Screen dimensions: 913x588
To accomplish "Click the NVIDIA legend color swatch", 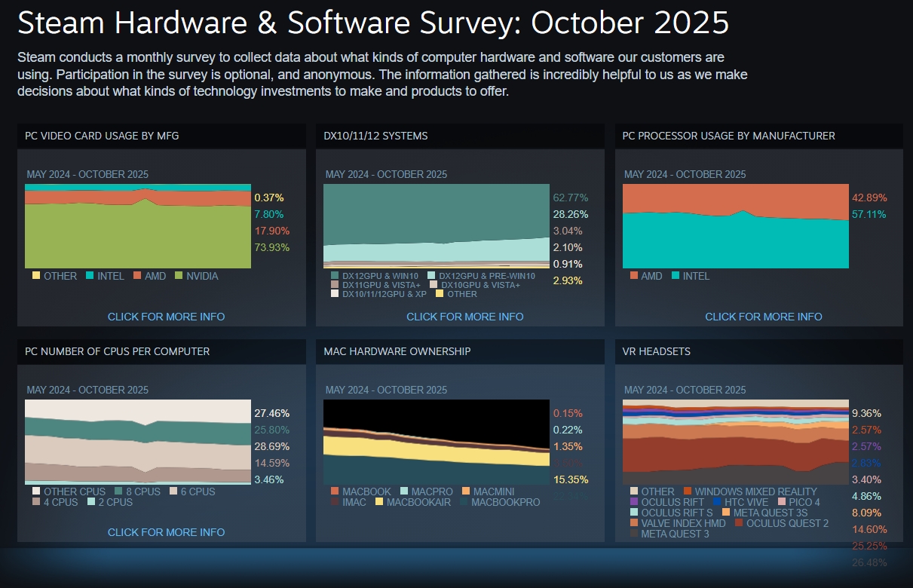I will pyautogui.click(x=179, y=276).
